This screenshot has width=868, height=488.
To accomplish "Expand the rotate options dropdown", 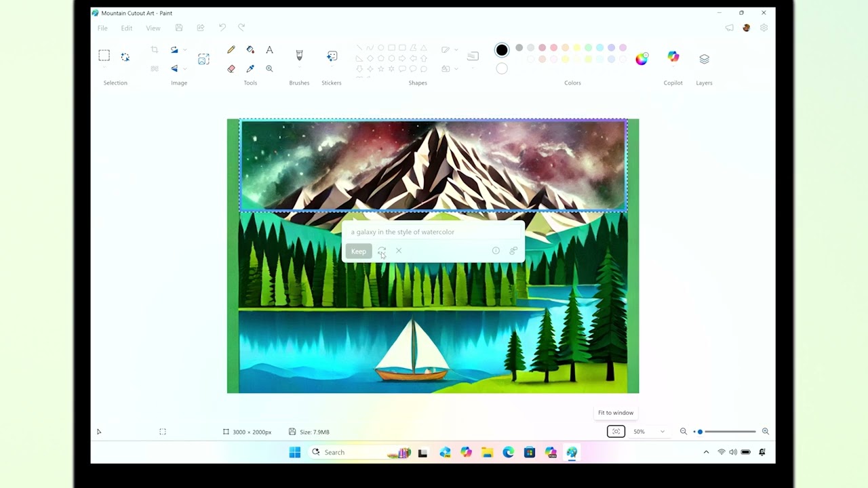I will coord(184,50).
